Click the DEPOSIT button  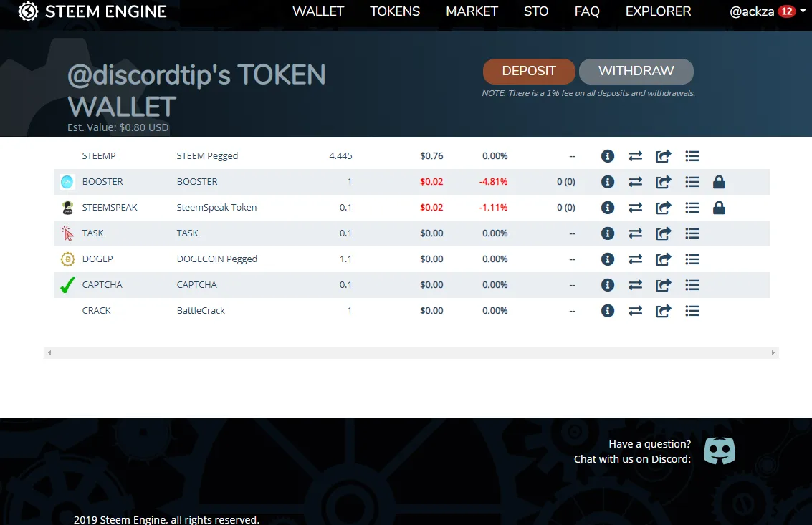point(529,71)
